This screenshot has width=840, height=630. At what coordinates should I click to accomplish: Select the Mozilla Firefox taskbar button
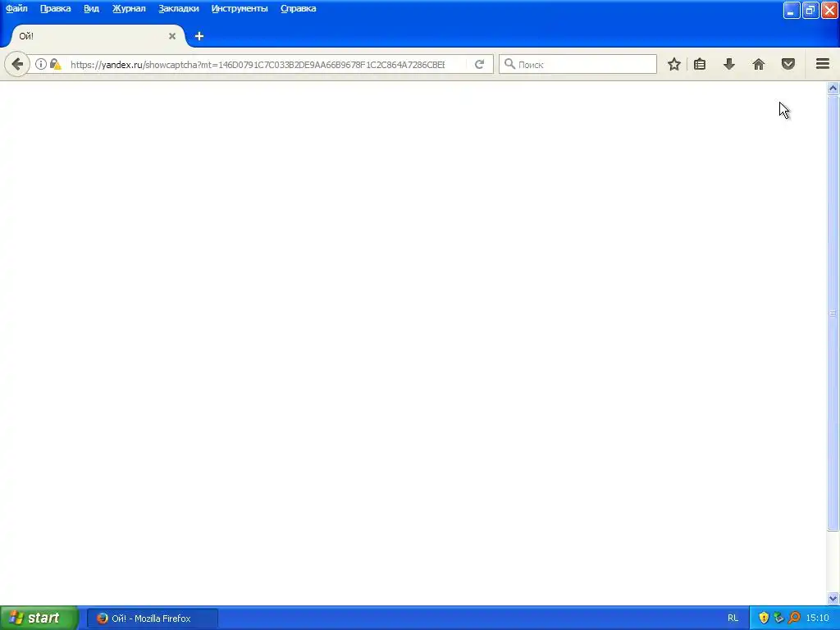(153, 619)
